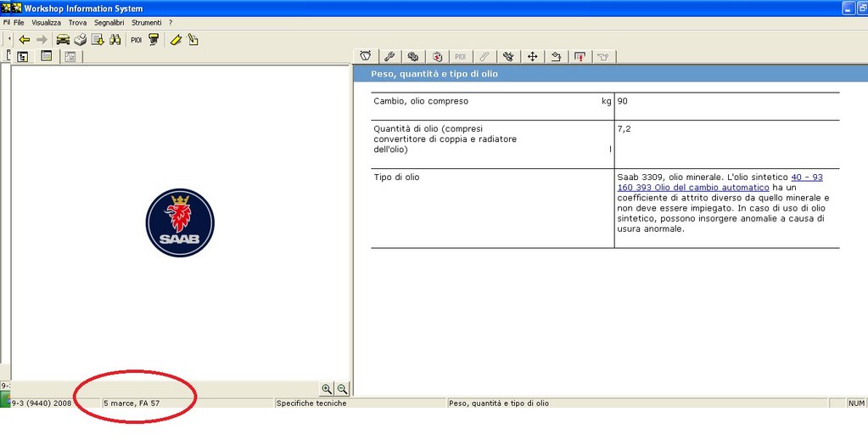This screenshot has height=440, width=868.
Task: Click the printer icon in toolbar
Action: pyautogui.click(x=80, y=39)
